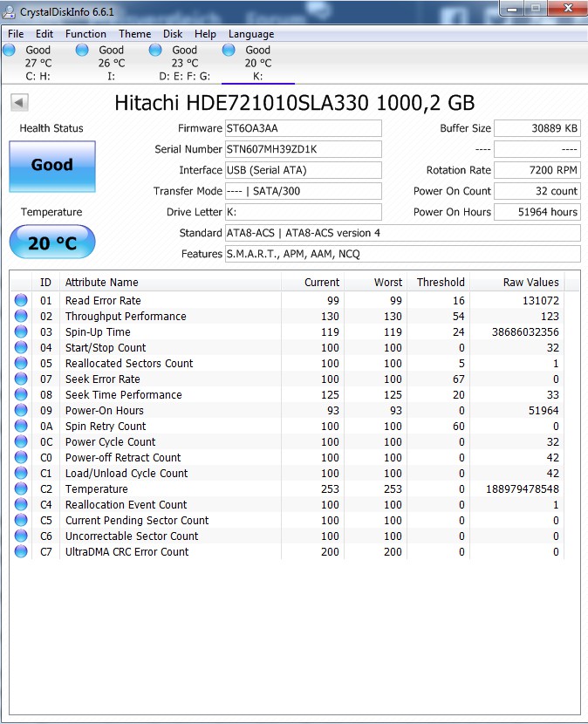The width and height of the screenshot is (588, 724).
Task: Click the status orb for disk D: E: F: G:
Action: pos(155,50)
